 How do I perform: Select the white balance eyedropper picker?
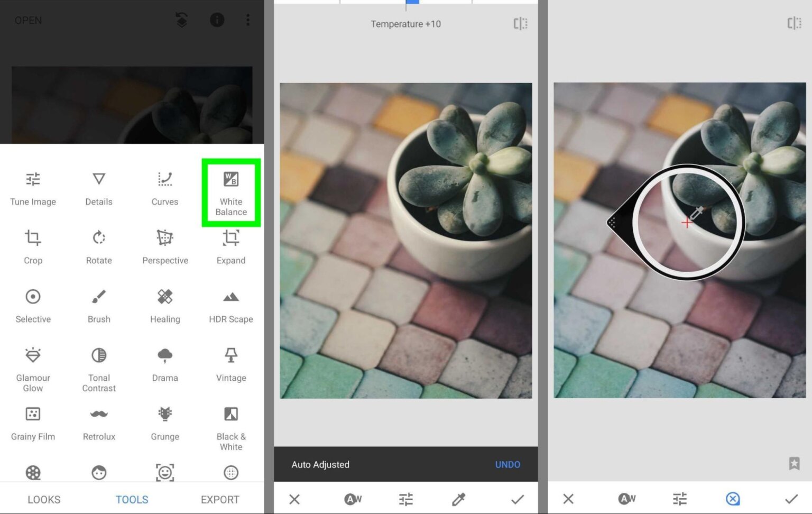458,499
